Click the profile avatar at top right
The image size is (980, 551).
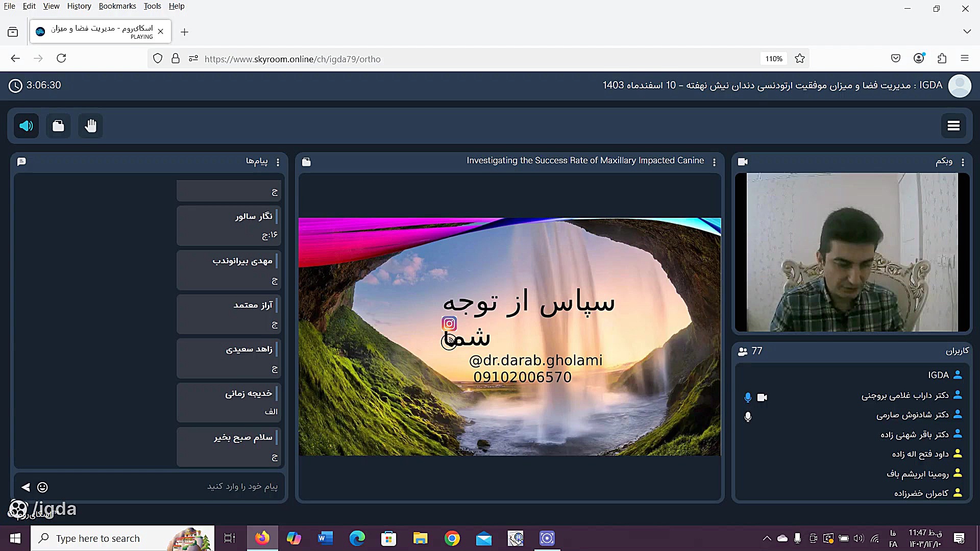click(960, 86)
